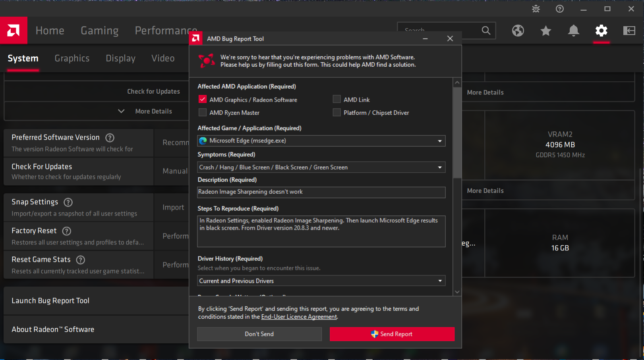Open the favorites star icon
The width and height of the screenshot is (644, 360).
(x=546, y=31)
